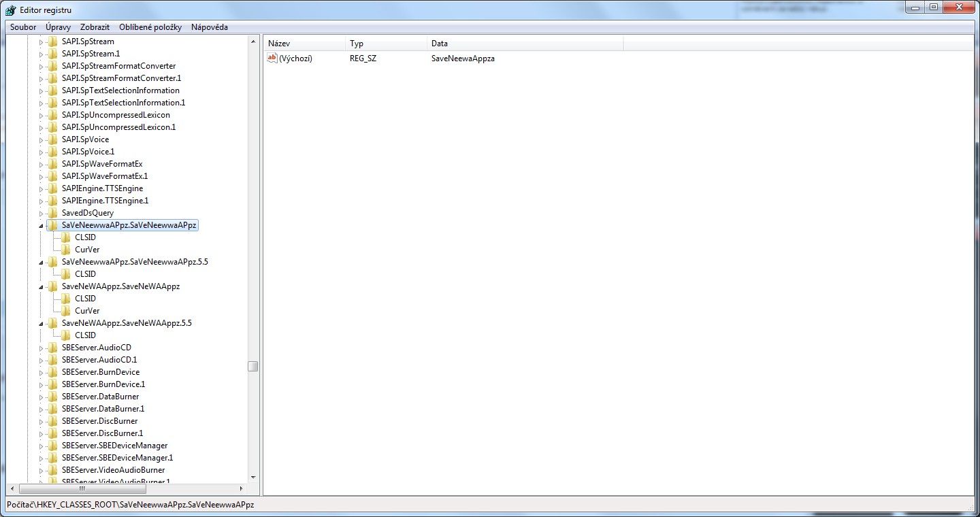Sort values by the Typ column header
This screenshot has width=980, height=517.
(x=386, y=44)
